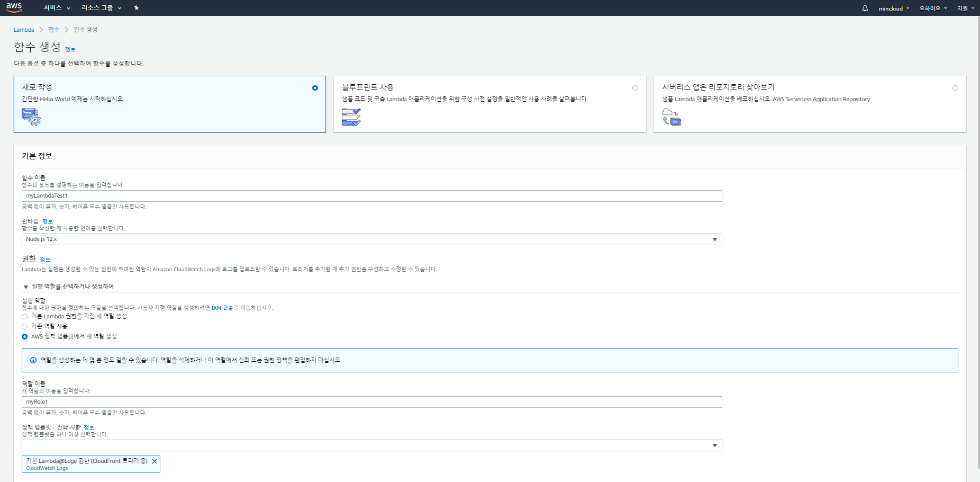Click the blueprint checklist illustration icon
The width and height of the screenshot is (980, 482).
[351, 117]
